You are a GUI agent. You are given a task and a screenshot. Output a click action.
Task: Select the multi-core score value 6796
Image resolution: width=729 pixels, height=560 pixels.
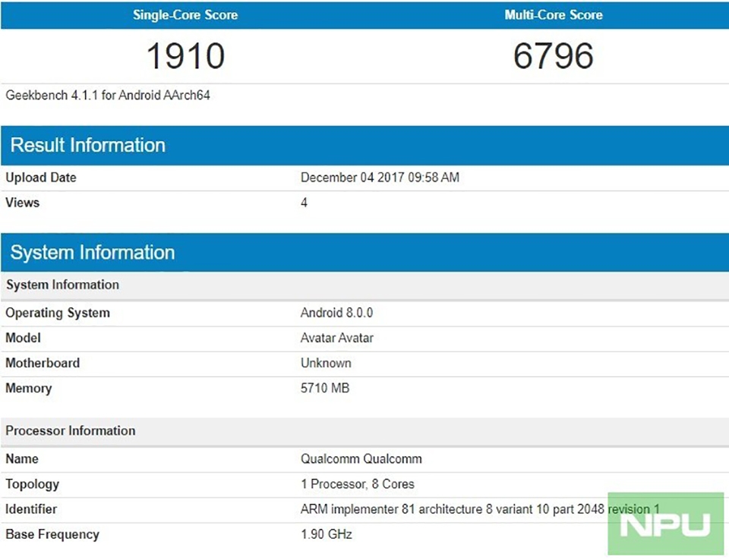(x=554, y=55)
